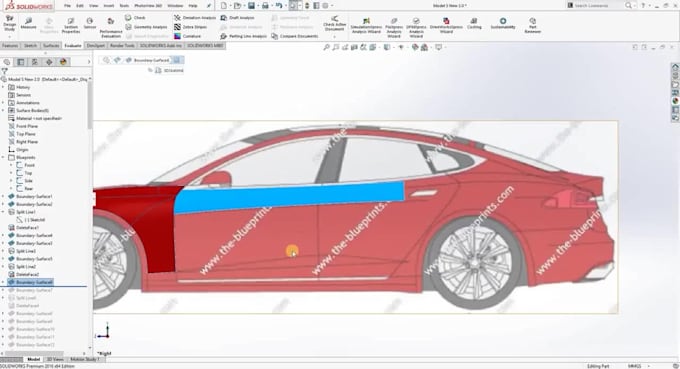Run Performance Evaluation
This screenshot has height=369, width=680.
click(x=111, y=28)
